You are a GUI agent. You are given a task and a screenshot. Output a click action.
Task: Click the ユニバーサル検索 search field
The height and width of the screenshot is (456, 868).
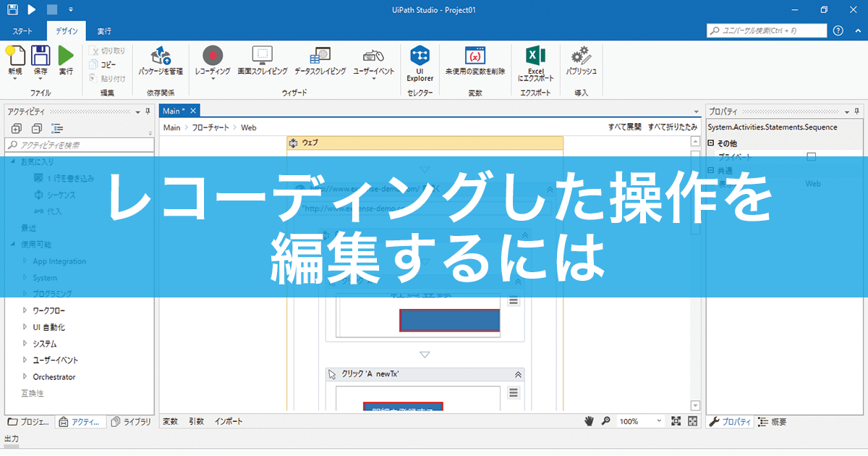(x=767, y=30)
